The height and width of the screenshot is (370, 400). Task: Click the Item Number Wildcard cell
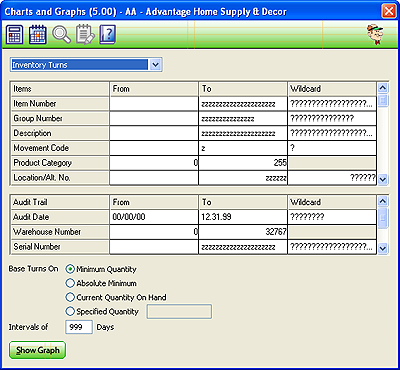click(x=332, y=104)
